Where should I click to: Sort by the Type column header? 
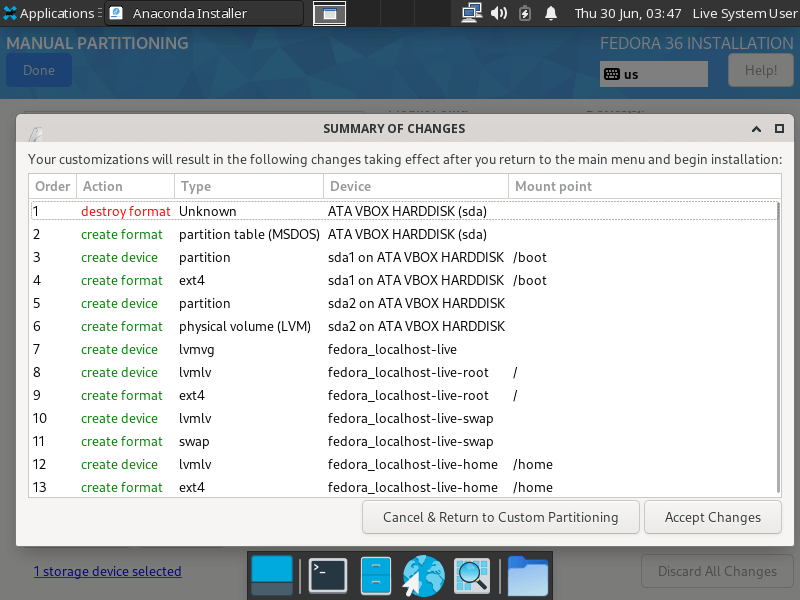[x=249, y=186]
